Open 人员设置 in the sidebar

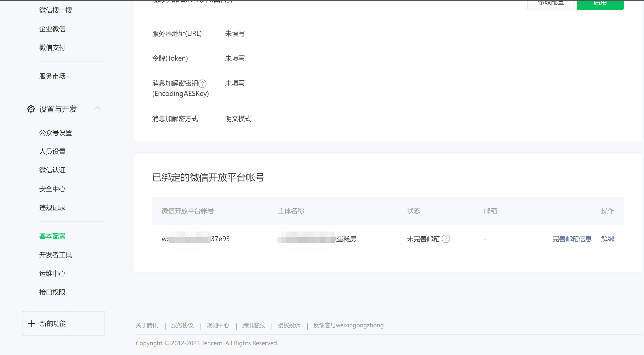click(x=52, y=152)
